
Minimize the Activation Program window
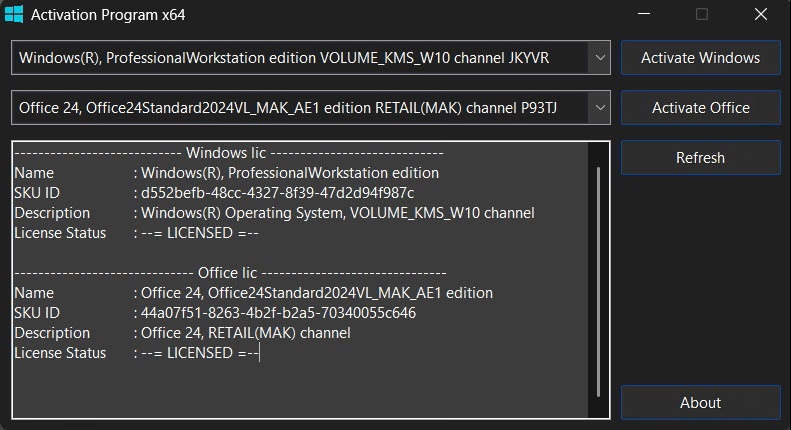(x=644, y=14)
